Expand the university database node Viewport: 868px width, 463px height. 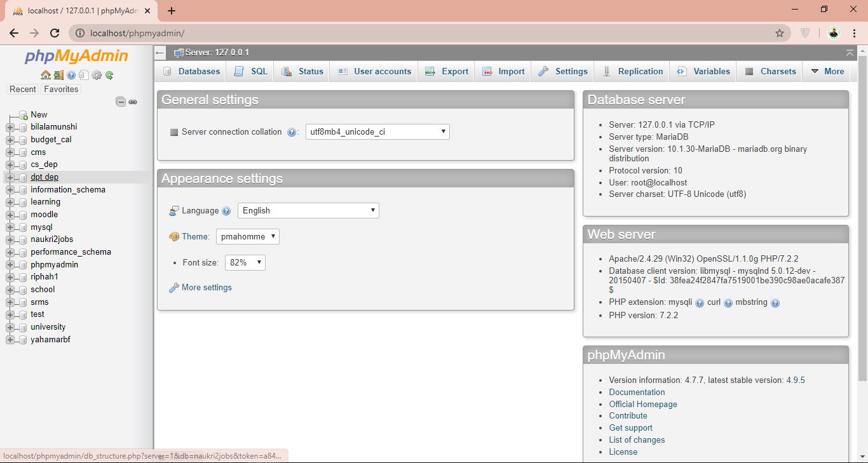(10, 327)
